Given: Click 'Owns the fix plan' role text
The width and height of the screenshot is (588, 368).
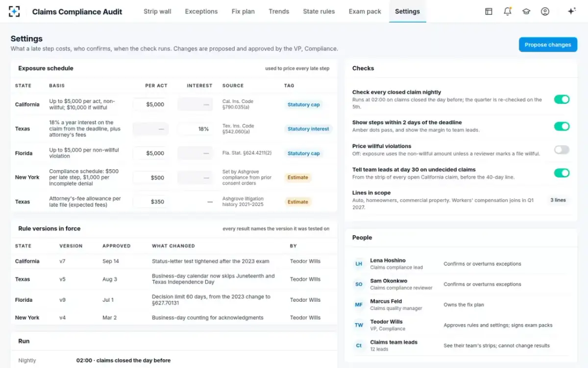Looking at the screenshot, I should point(464,305).
